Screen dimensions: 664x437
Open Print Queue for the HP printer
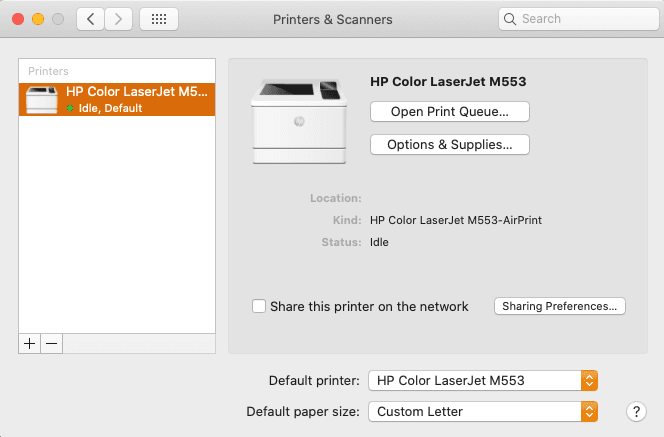pos(449,111)
